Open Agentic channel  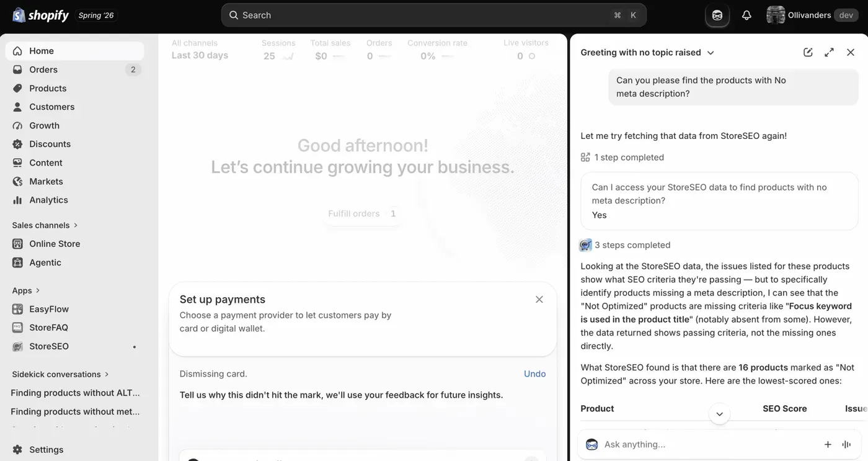[74, 262]
